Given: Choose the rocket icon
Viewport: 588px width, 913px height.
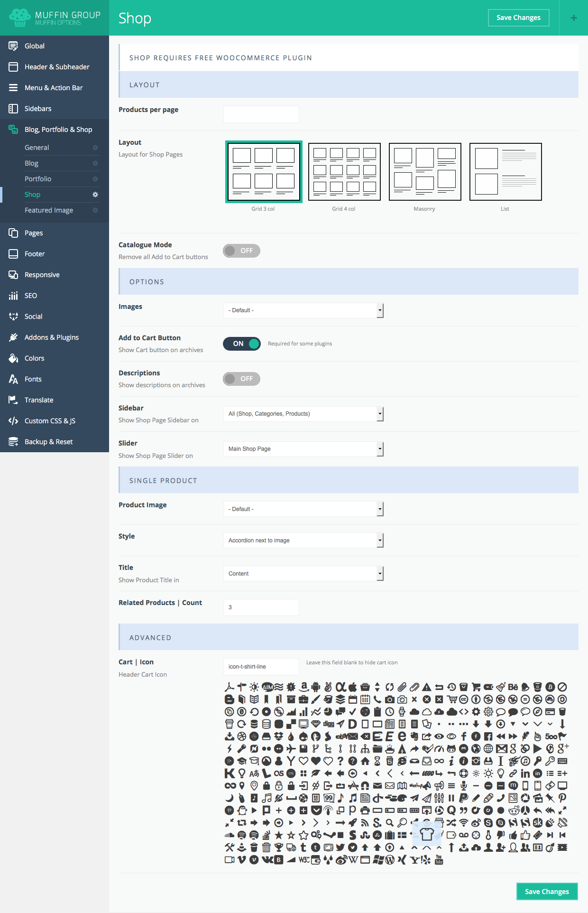Looking at the screenshot, I should (x=353, y=823).
